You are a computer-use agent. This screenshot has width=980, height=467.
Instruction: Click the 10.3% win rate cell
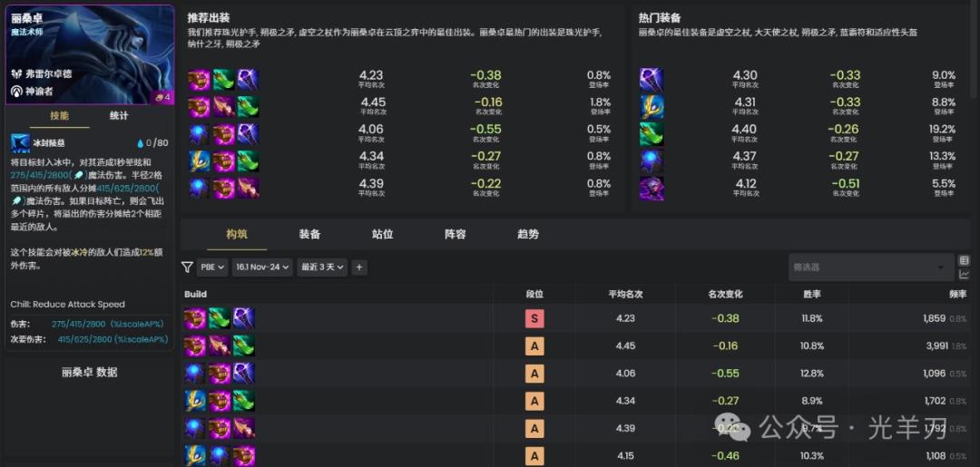pyautogui.click(x=812, y=456)
